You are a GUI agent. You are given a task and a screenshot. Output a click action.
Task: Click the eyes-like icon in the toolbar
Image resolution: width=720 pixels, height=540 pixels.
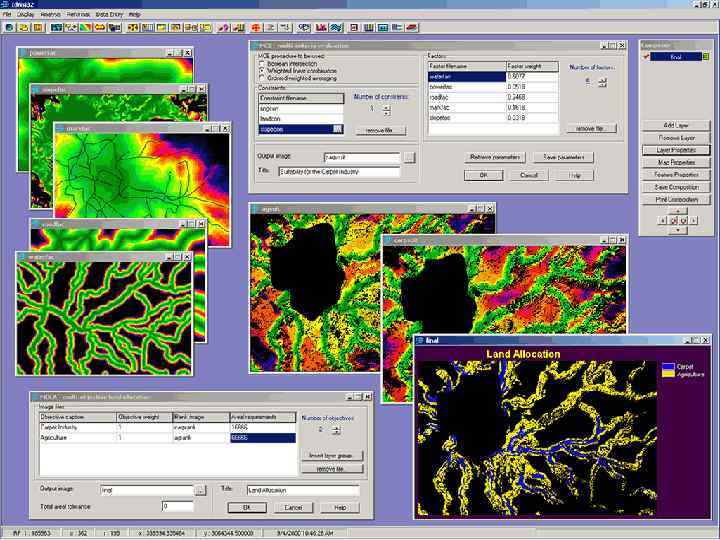tap(304, 28)
